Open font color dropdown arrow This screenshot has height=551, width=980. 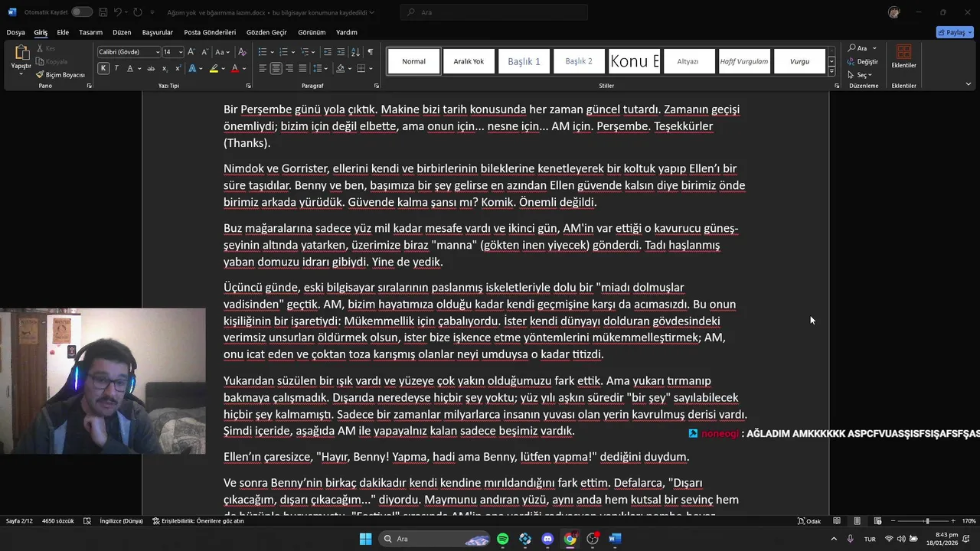[x=243, y=68]
